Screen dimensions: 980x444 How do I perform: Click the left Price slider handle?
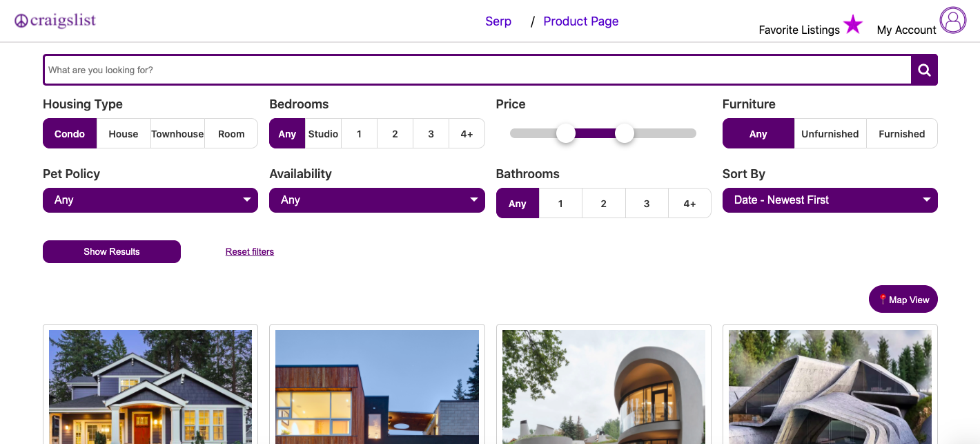click(566, 133)
